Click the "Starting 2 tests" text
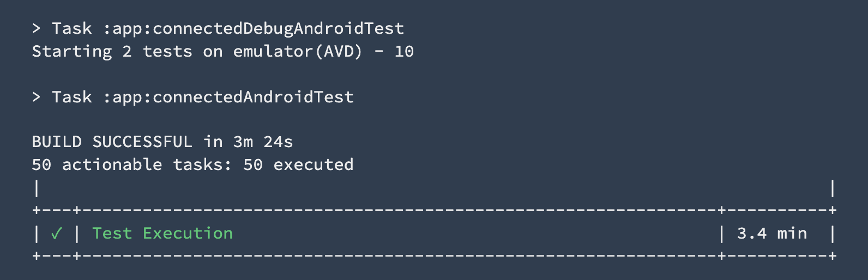Viewport: 868px width, 280px height. pyautogui.click(x=112, y=52)
